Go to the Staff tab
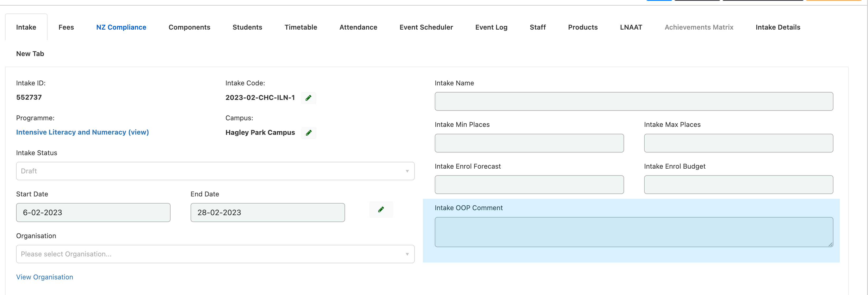The height and width of the screenshot is (295, 868). (538, 27)
